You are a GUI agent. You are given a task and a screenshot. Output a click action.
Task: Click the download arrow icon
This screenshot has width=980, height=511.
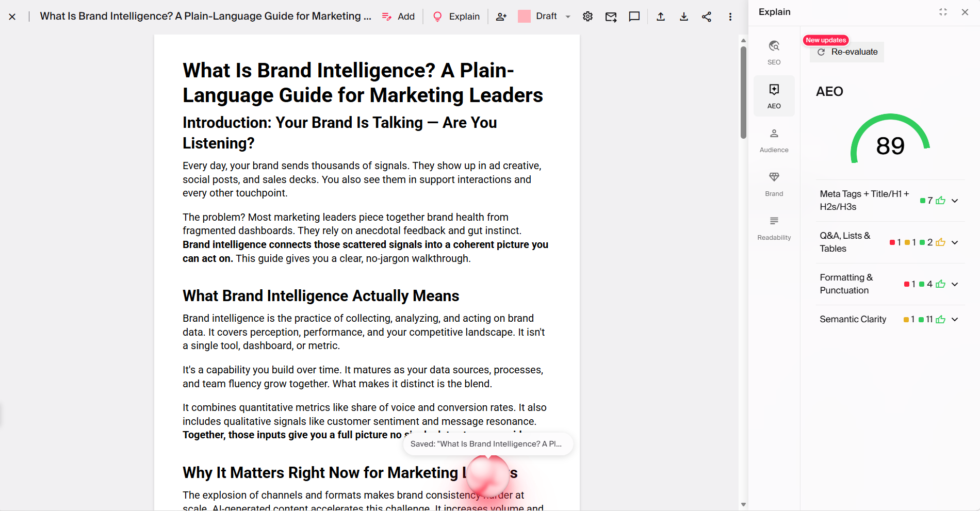[x=683, y=17]
